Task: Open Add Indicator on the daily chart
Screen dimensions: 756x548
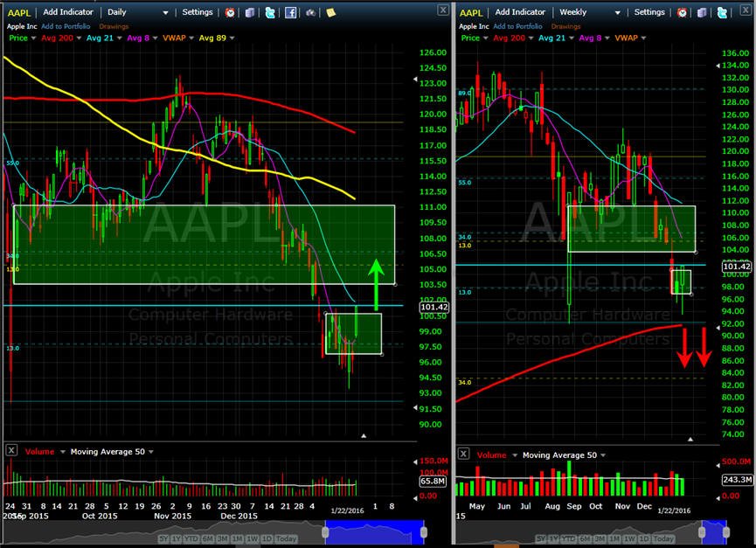Action: tap(68, 12)
